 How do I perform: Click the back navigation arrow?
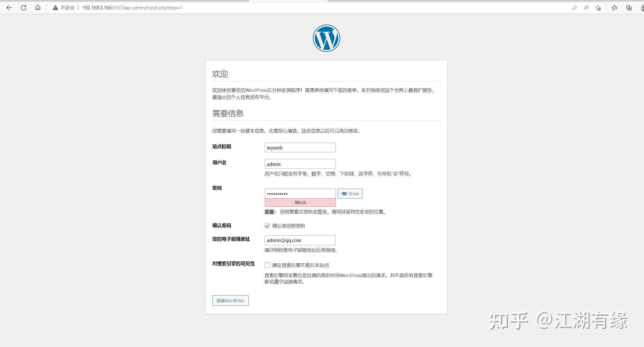(x=9, y=8)
